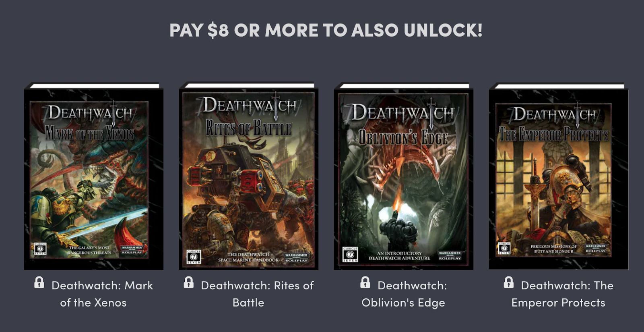
Task: Select the 'Deathwatch: Rites of Battle' title
Action: coord(257,294)
